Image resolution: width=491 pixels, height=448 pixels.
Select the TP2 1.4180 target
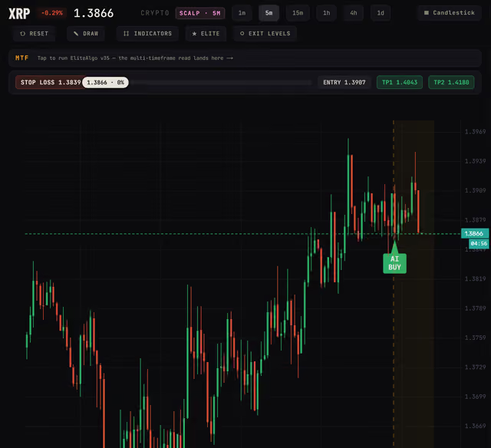pos(451,82)
